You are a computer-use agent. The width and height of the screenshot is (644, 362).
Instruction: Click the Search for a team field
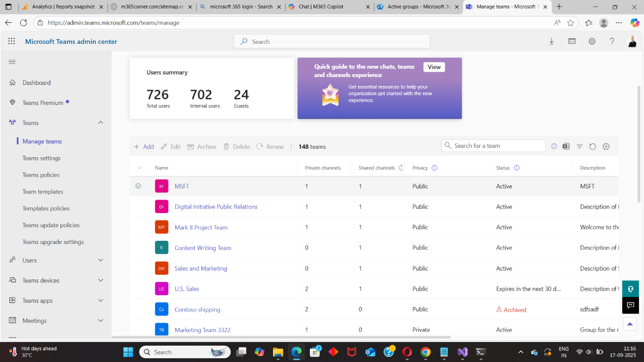click(497, 146)
